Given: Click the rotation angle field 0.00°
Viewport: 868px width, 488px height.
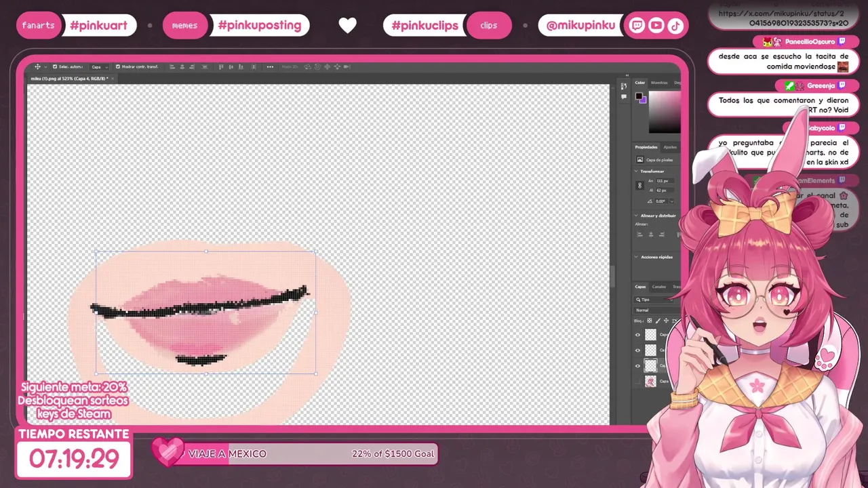Looking at the screenshot, I should tap(662, 201).
